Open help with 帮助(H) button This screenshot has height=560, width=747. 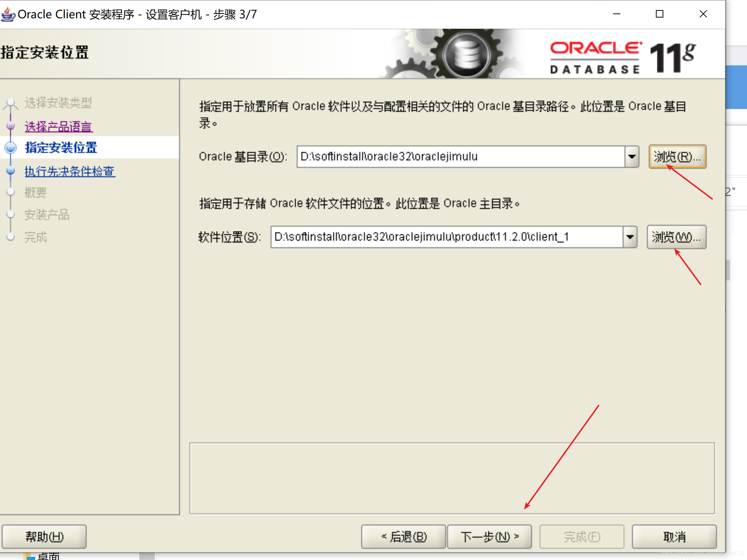pyautogui.click(x=44, y=536)
